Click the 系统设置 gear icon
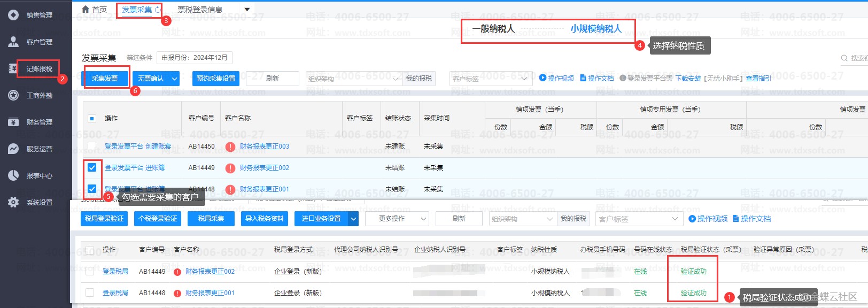Viewport: 868px width, 308px height. coord(13,202)
